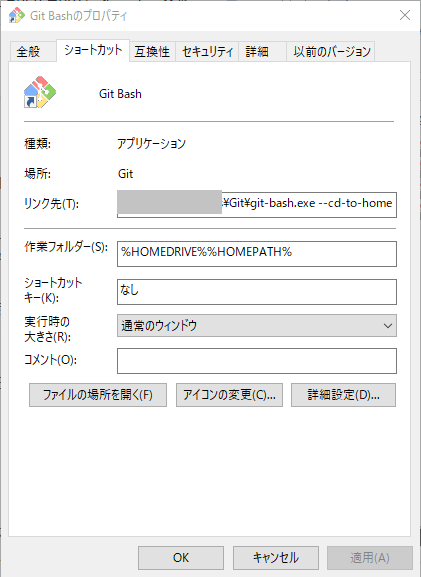Expand the 実行時の大きさ dropdown
This screenshot has width=421, height=577.
[x=257, y=326]
